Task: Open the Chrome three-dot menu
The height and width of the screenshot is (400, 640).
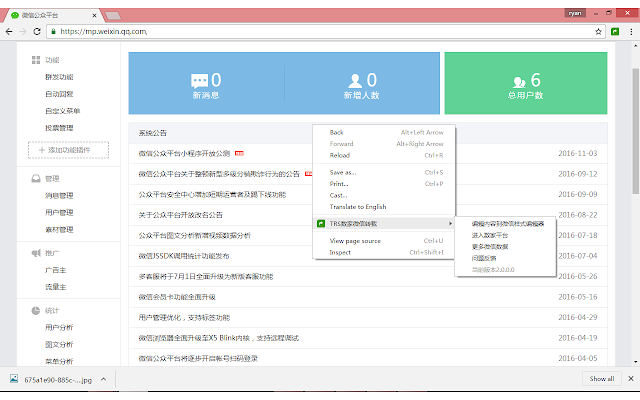Action: point(631,31)
